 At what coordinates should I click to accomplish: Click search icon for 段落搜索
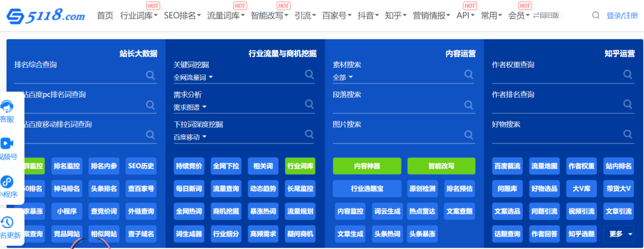tap(469, 104)
